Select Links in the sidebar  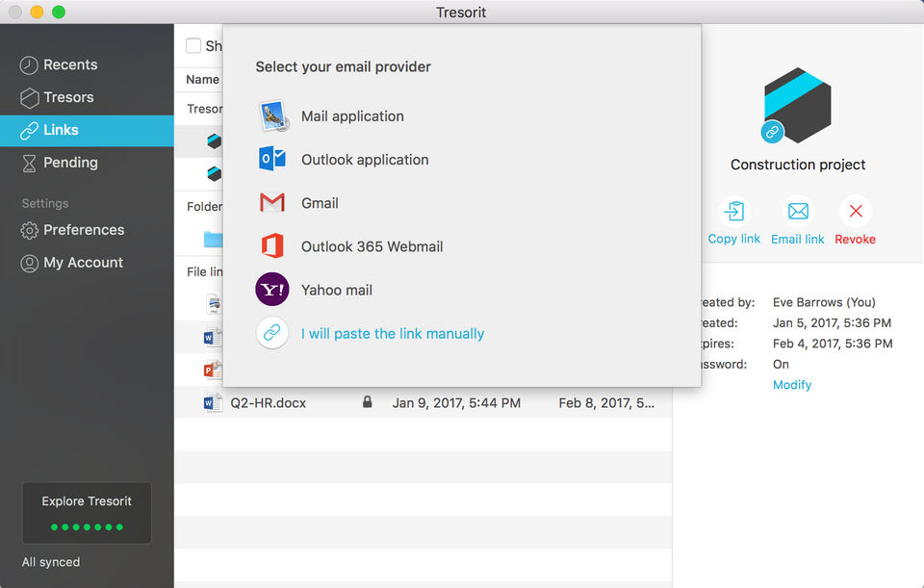click(x=87, y=130)
